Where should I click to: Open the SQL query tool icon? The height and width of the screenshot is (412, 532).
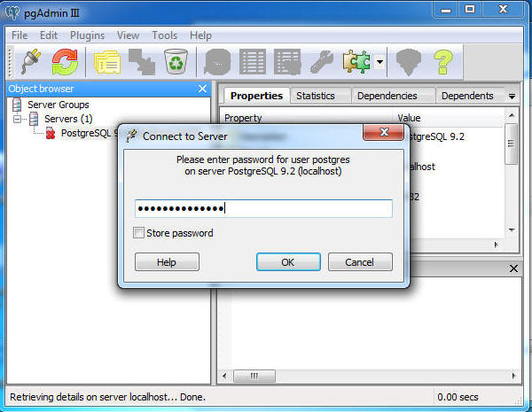[217, 62]
